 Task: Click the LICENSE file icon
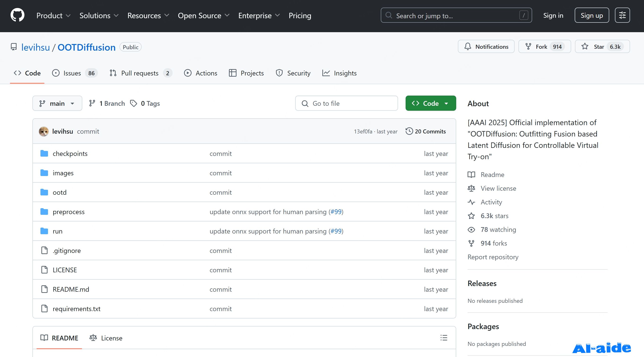44,270
